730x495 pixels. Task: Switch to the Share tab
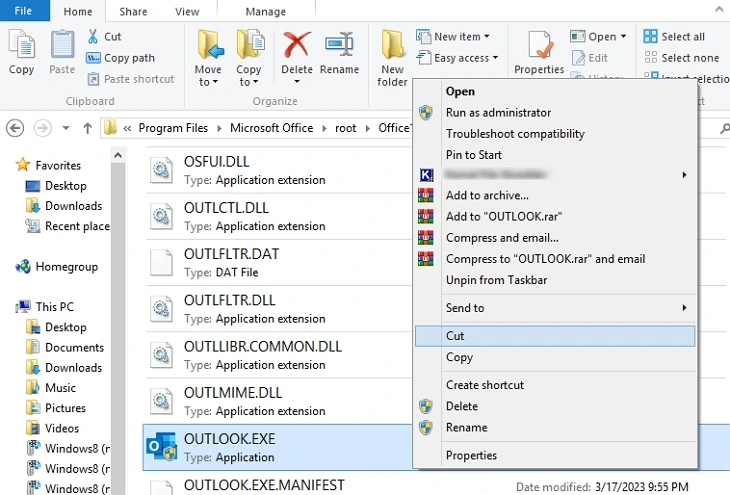click(x=133, y=11)
